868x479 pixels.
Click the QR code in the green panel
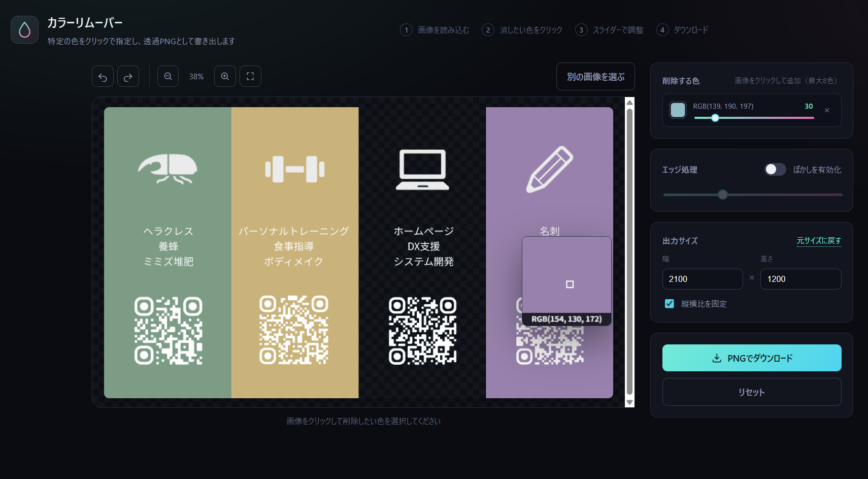[168, 331]
